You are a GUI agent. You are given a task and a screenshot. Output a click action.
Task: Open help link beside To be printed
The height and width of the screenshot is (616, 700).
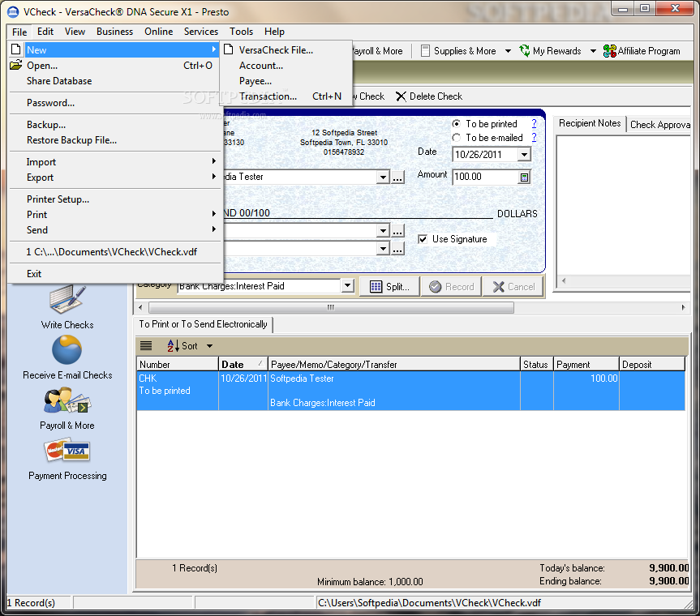click(x=534, y=123)
